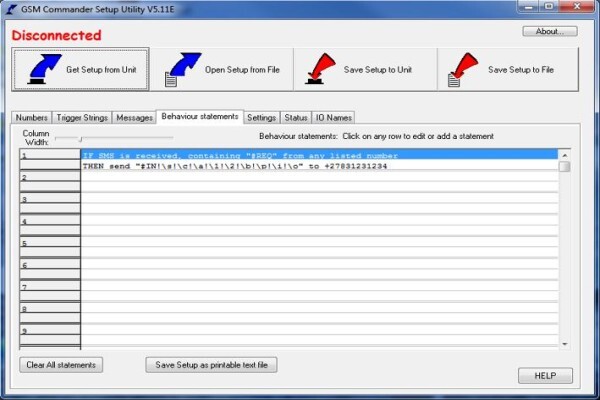Select the Behaviour statements tab

tap(200, 116)
